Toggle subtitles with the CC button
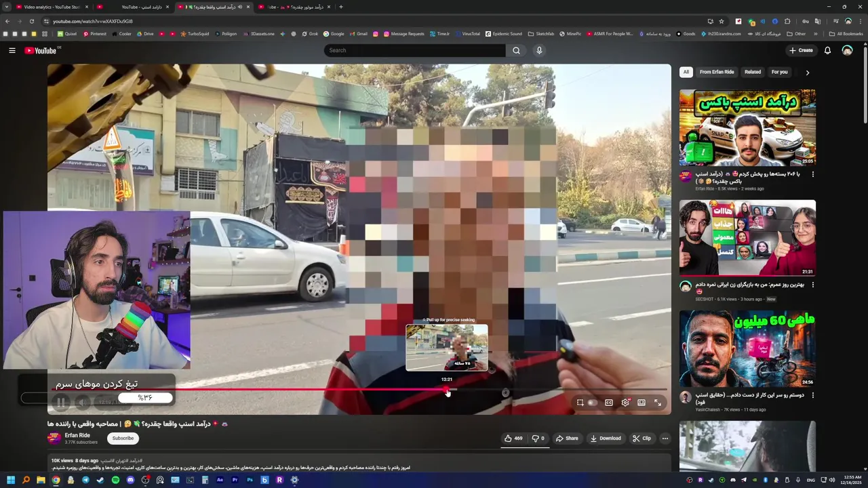This screenshot has width=868, height=488. 609,403
